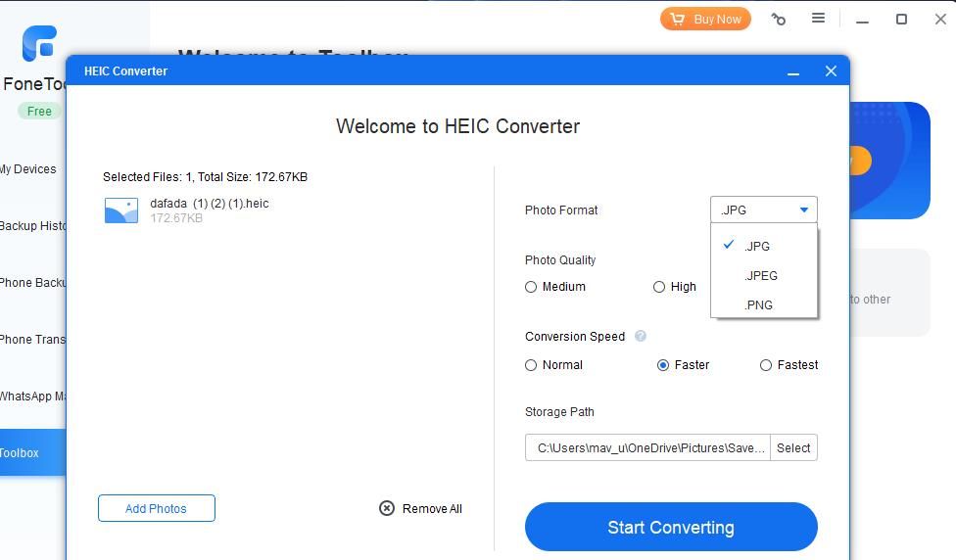The width and height of the screenshot is (956, 560).
Task: Open the hamburger menu in main window
Action: pyautogui.click(x=818, y=19)
